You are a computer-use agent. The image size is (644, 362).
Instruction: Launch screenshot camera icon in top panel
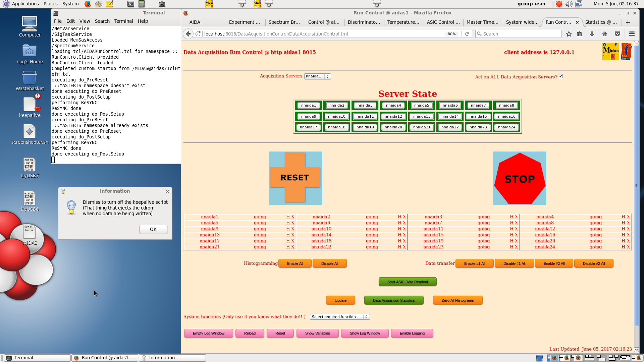pyautogui.click(x=162, y=4)
